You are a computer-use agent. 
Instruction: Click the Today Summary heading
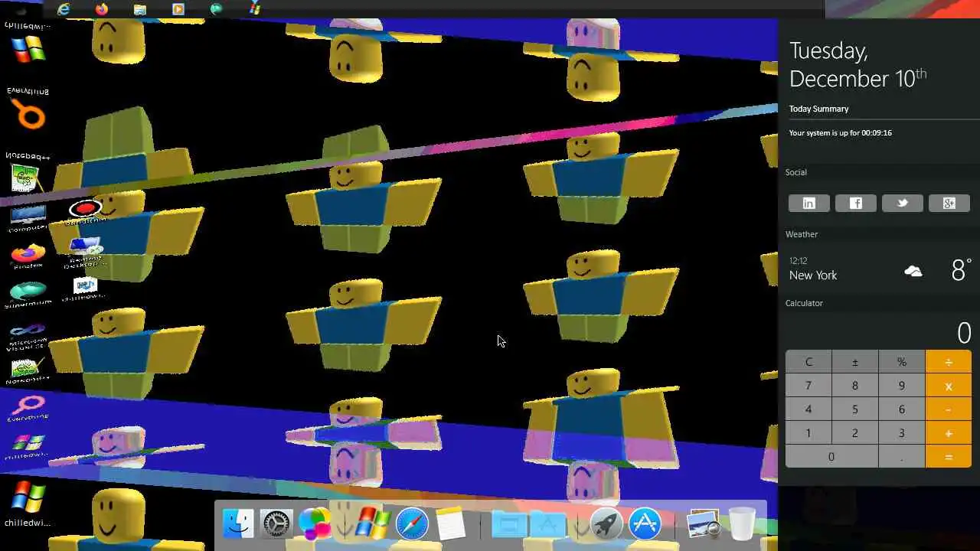click(x=819, y=109)
